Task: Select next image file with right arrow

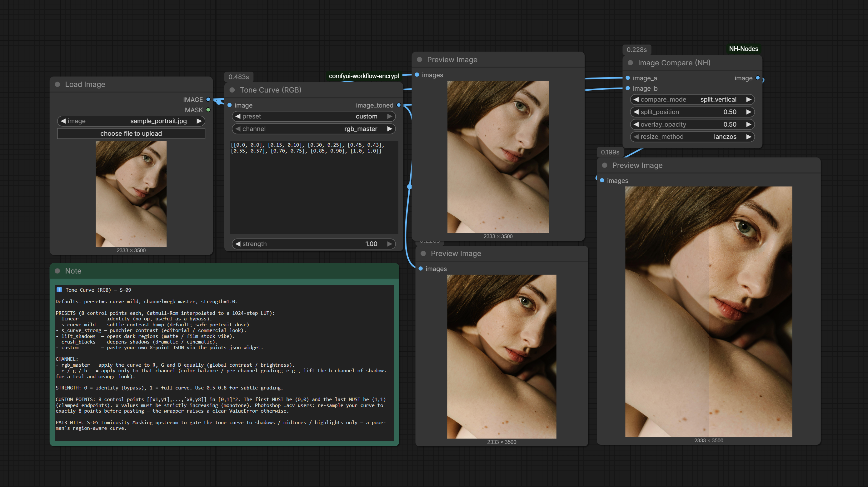Action: (x=199, y=121)
